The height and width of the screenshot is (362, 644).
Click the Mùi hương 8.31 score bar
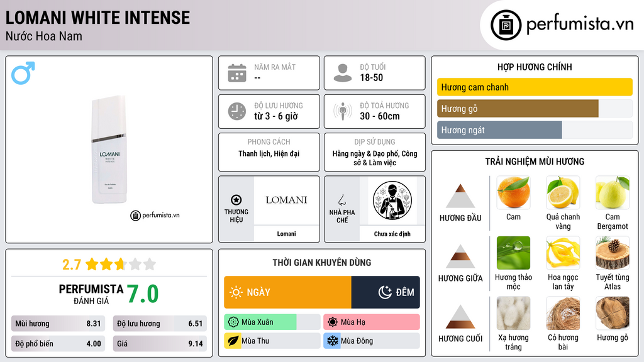point(58,324)
